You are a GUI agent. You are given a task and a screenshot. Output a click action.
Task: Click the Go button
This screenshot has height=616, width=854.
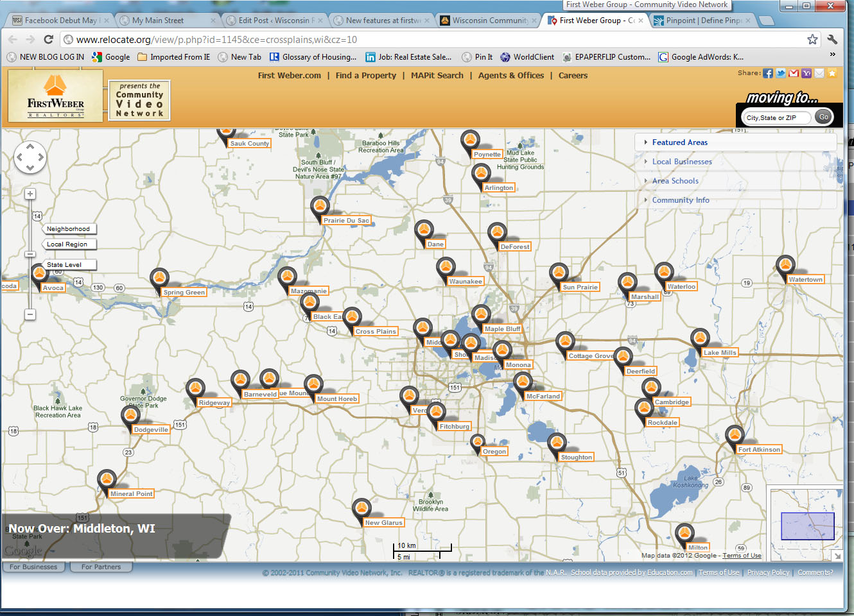[x=824, y=117]
